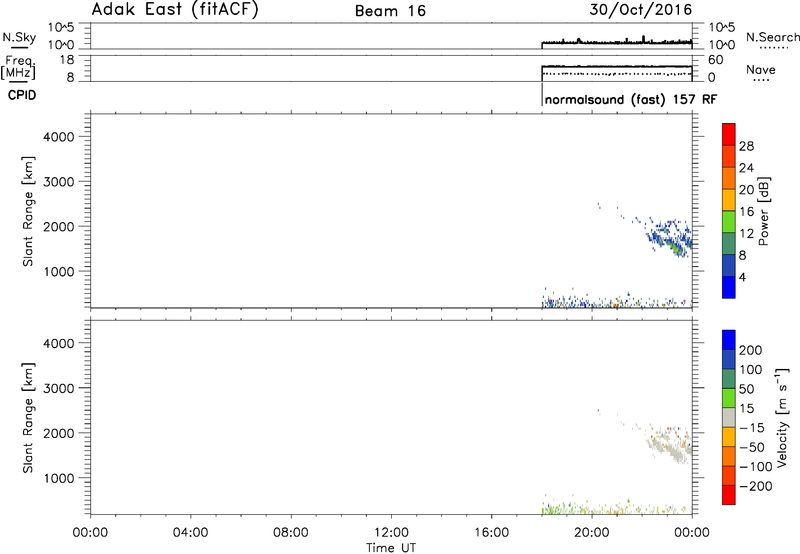
Task: Click the '12:00' time tick label
Action: (x=391, y=533)
